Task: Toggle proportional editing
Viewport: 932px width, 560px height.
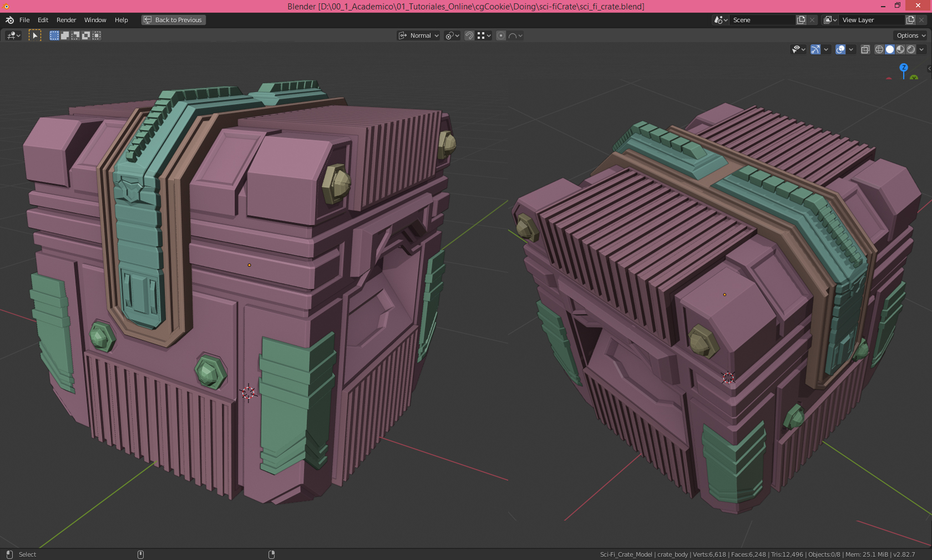Action: 501,35
